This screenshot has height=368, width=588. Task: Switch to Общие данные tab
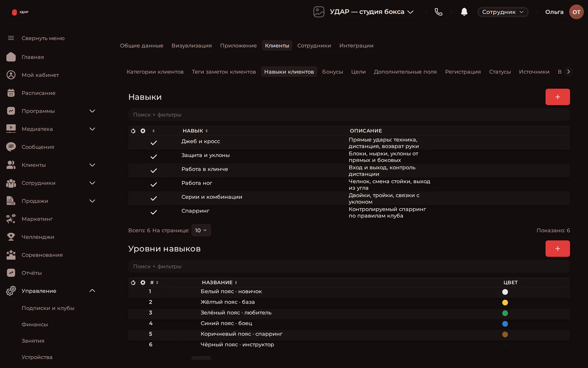point(141,46)
